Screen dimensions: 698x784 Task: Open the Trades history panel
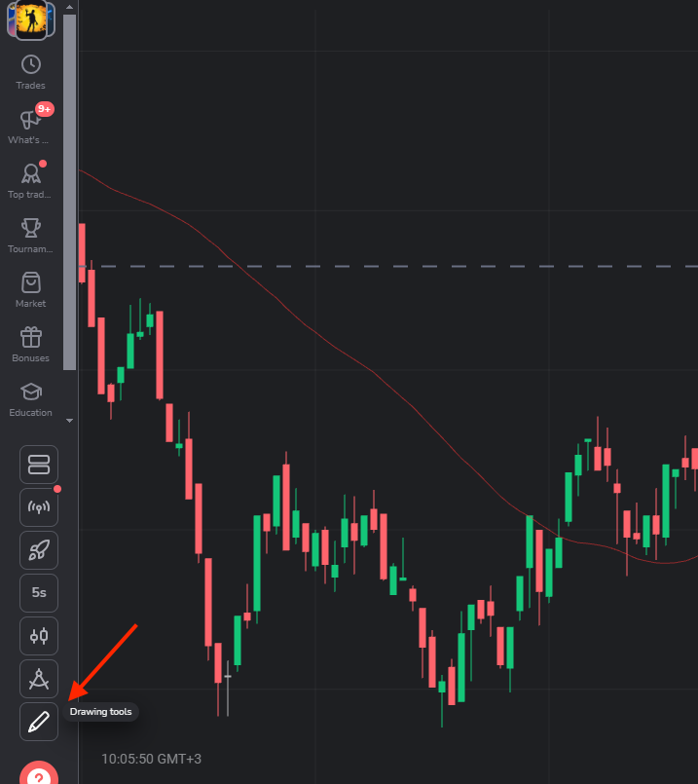click(31, 72)
